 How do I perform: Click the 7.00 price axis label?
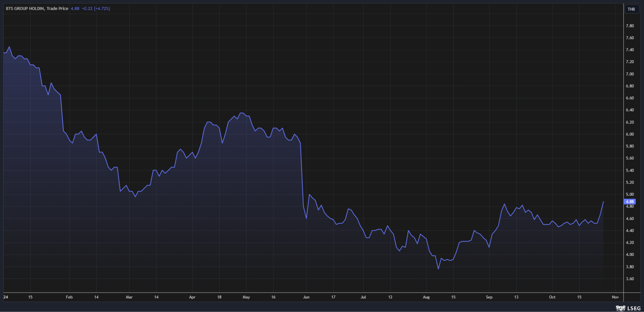click(630, 74)
